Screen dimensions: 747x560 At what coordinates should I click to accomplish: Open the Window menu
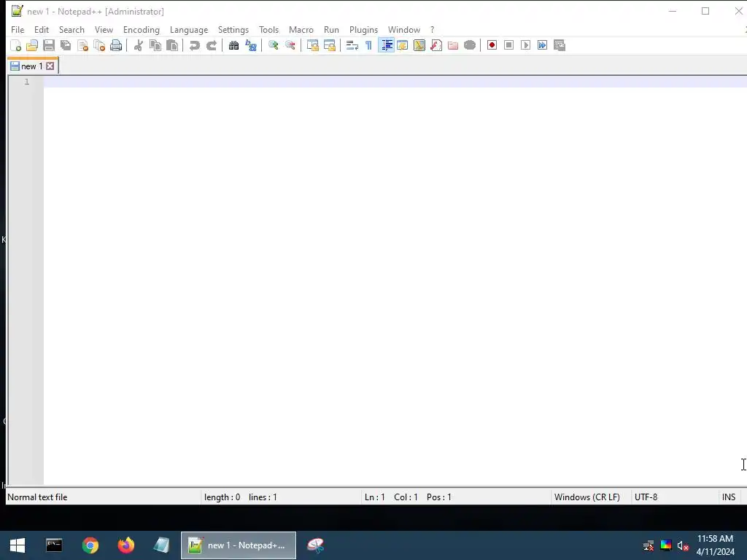click(x=404, y=29)
